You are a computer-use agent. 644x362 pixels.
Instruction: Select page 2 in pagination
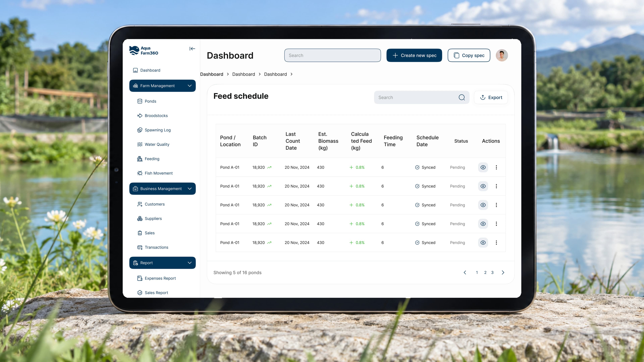point(485,273)
